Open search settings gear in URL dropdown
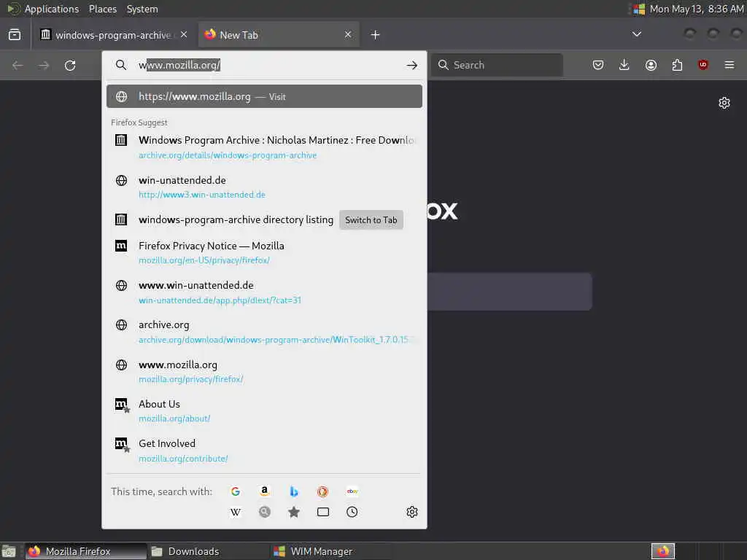 (412, 512)
